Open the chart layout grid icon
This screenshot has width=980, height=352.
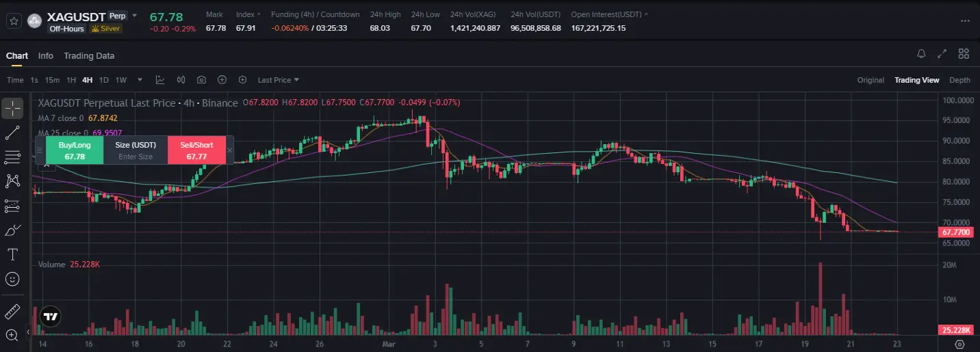964,54
